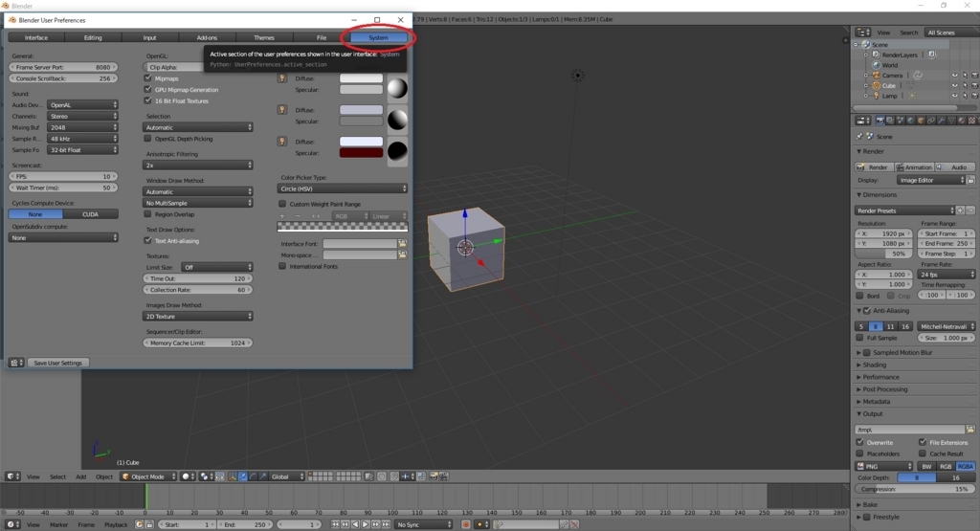Click the folder icon beside Interface Font
This screenshot has width=980, height=531.
click(x=403, y=243)
